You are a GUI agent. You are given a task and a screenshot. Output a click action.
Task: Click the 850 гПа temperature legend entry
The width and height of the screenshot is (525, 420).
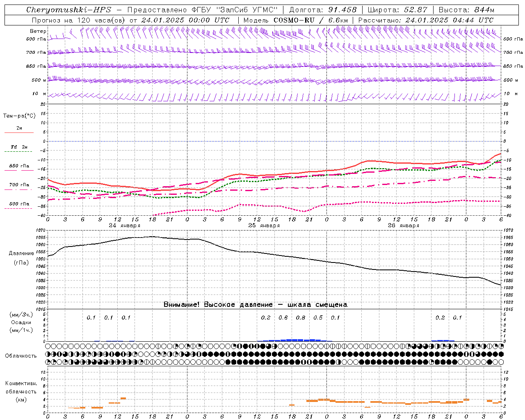click(19, 166)
